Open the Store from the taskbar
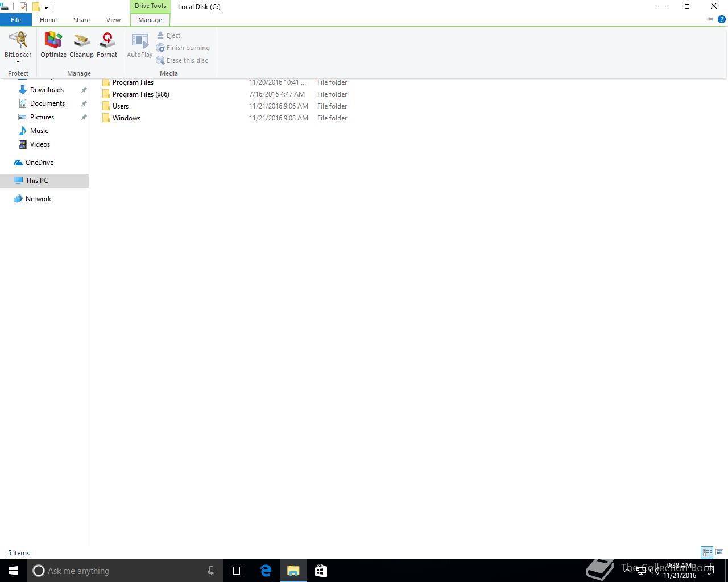The height and width of the screenshot is (582, 728). click(321, 571)
